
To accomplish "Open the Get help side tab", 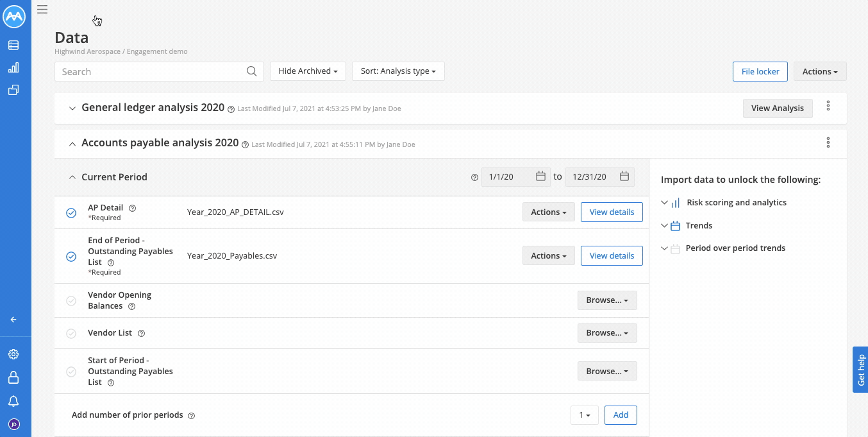I will [x=860, y=370].
